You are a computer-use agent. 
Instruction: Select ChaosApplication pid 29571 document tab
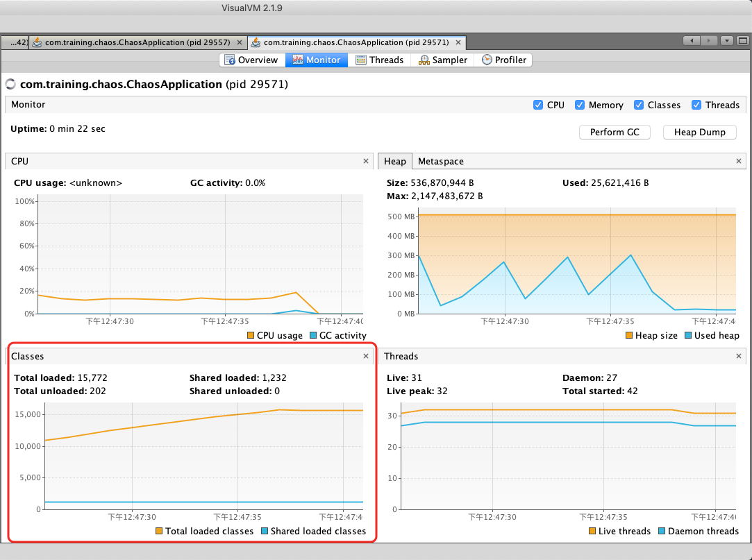(x=356, y=42)
